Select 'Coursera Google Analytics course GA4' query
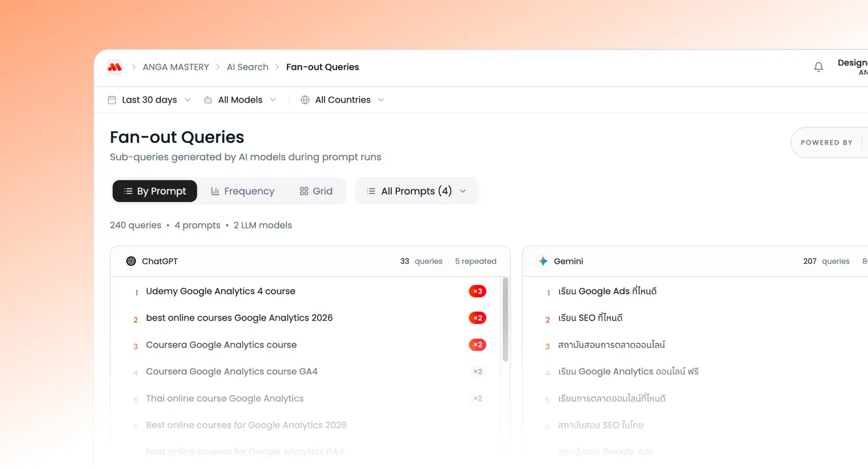868x469 pixels. [232, 372]
